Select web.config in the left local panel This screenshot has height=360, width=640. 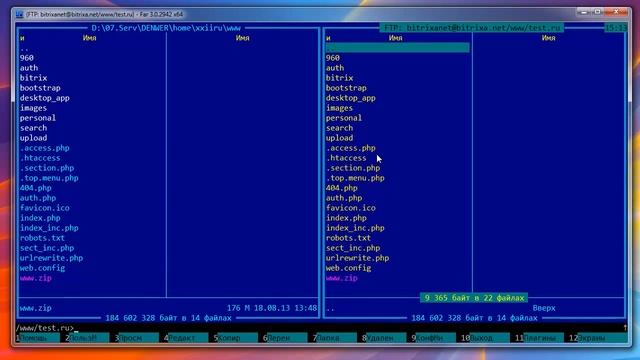[x=42, y=268]
